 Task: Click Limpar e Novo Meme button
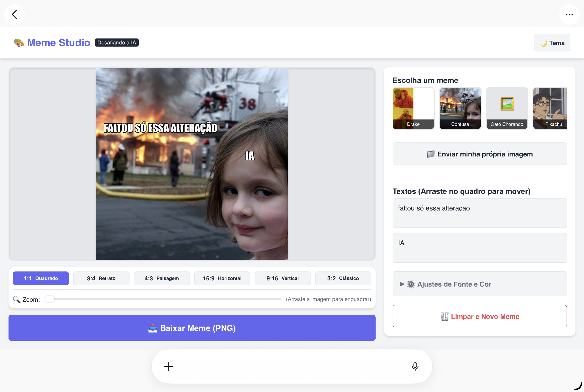(x=479, y=316)
